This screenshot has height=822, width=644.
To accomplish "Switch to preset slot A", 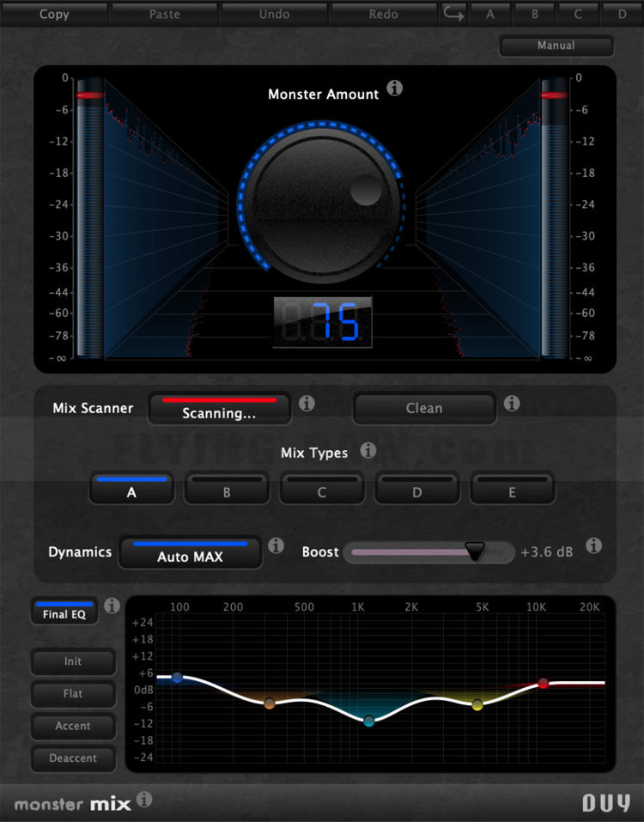I will (490, 14).
